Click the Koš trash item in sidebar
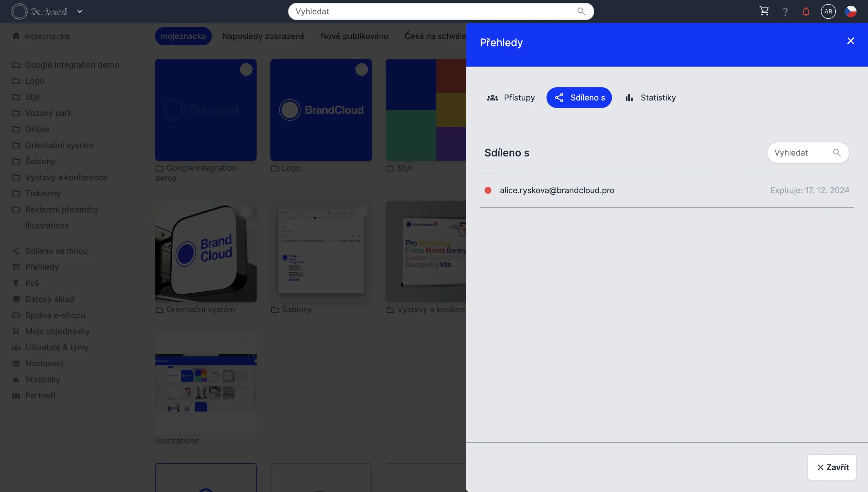 [32, 283]
